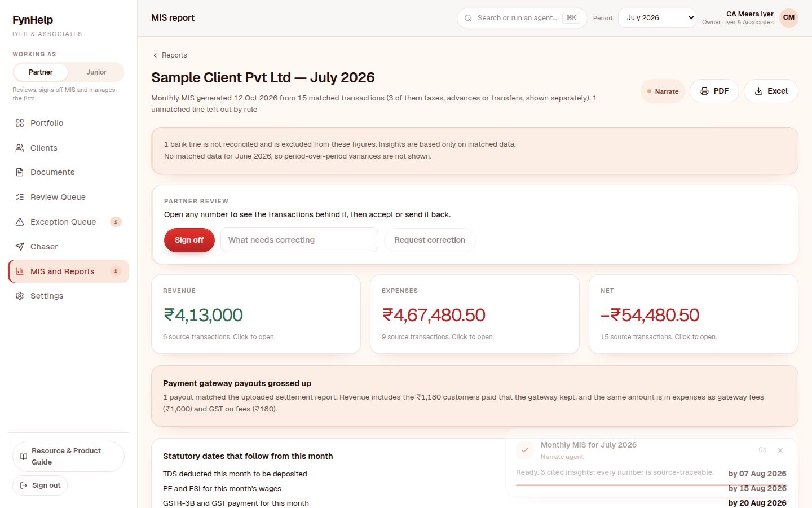Click 'GSTR-3B and GST payment for this month'

tap(236, 503)
